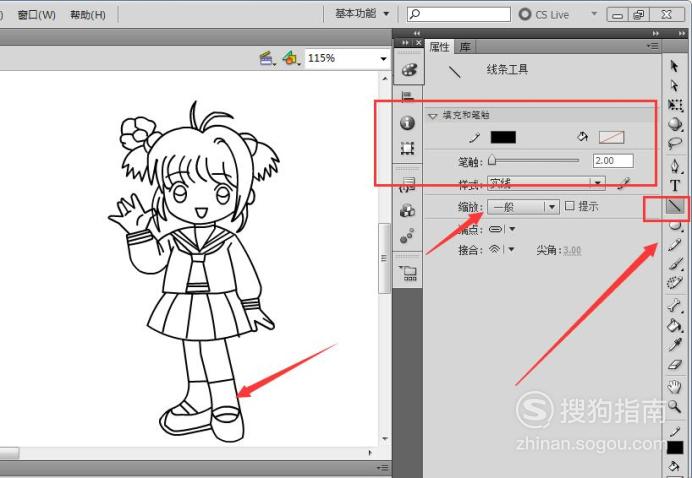Select the Pencil tool
The width and height of the screenshot is (692, 478).
click(x=675, y=245)
